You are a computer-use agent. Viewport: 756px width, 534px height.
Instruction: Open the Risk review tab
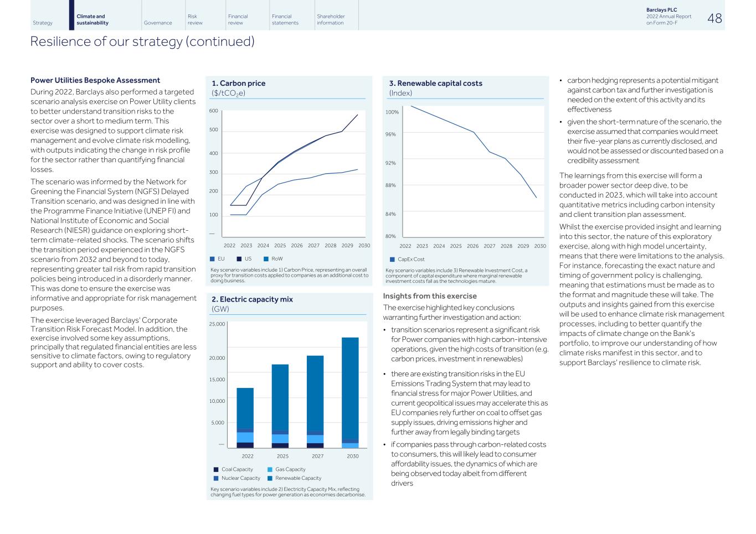(x=195, y=20)
